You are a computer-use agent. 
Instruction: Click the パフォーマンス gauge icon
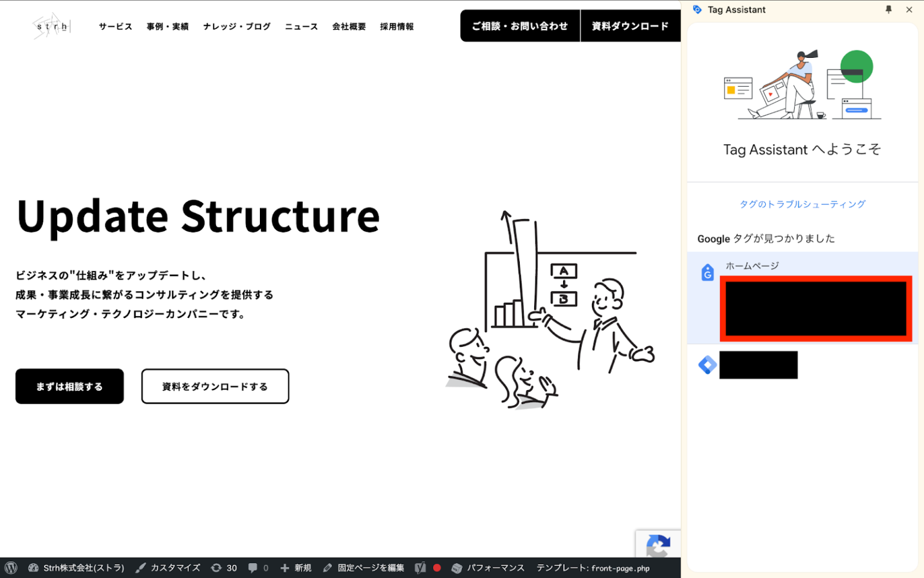[458, 567]
